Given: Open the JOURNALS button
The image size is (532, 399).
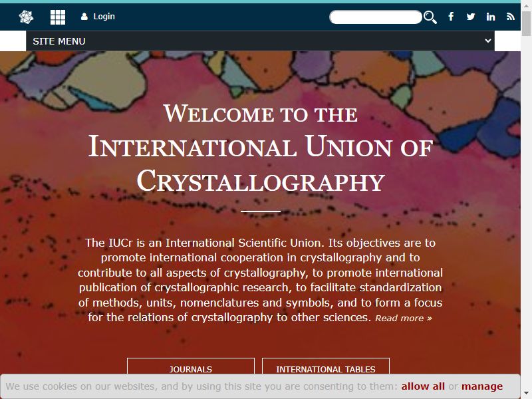Looking at the screenshot, I should (191, 366).
